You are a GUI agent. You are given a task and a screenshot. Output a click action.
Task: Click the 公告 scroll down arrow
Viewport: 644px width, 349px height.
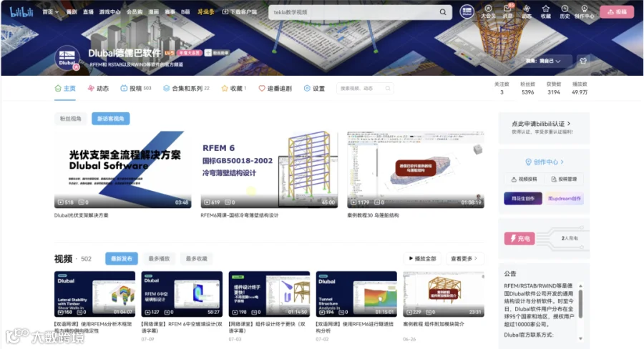click(580, 338)
